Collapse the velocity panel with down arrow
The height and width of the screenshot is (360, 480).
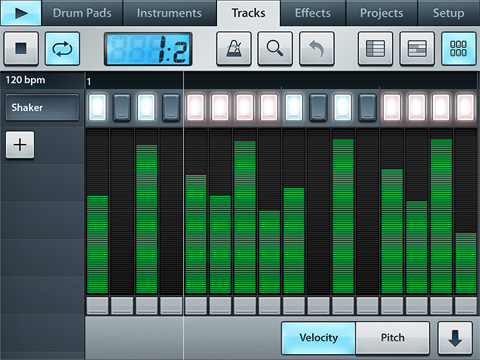pyautogui.click(x=455, y=338)
